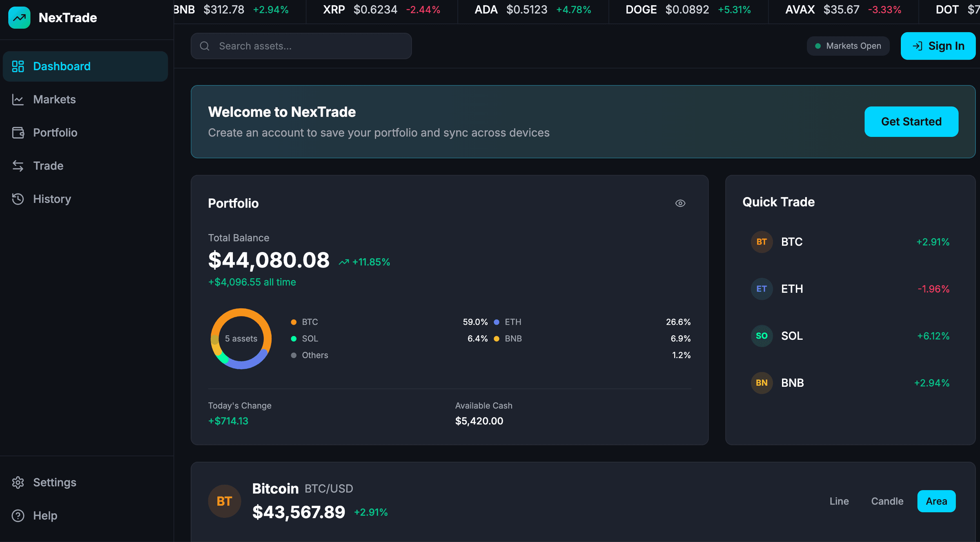The width and height of the screenshot is (980, 542).
Task: Open Settings via its gear icon
Action: (x=18, y=482)
